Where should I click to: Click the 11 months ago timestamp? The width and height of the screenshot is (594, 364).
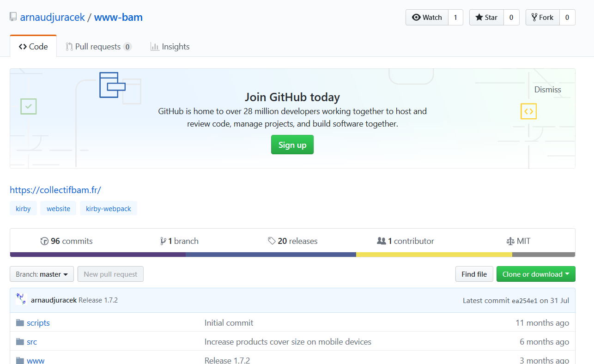[x=542, y=323]
